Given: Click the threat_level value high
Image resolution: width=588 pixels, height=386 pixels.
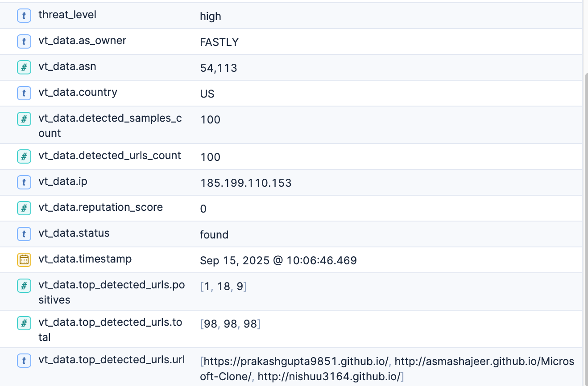Looking at the screenshot, I should tap(211, 16).
